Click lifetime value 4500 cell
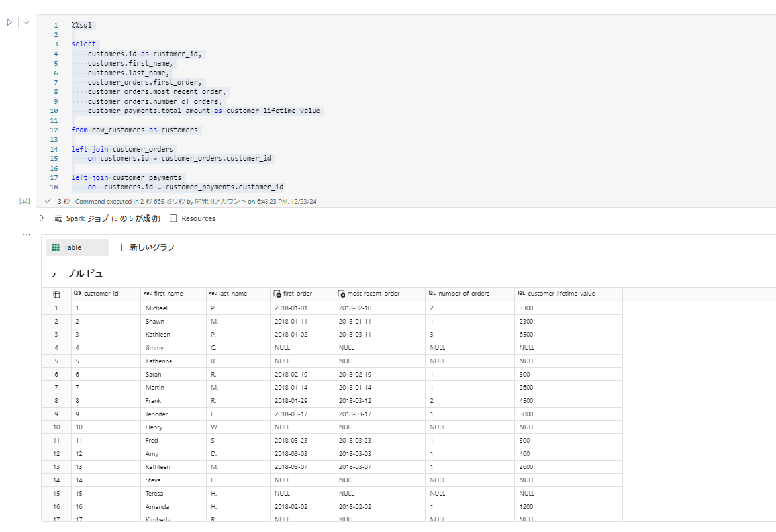The width and height of the screenshot is (776, 532). click(569, 401)
